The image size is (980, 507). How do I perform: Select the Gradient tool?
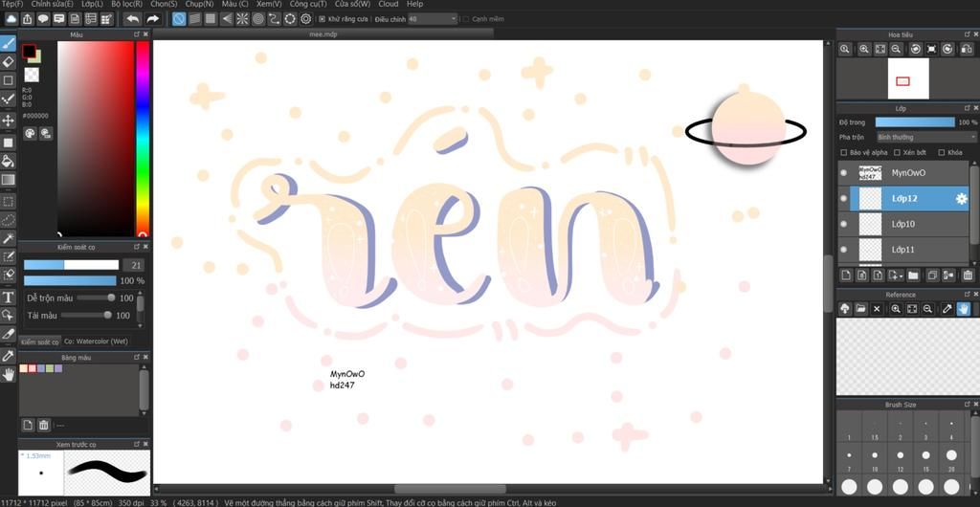[x=8, y=180]
